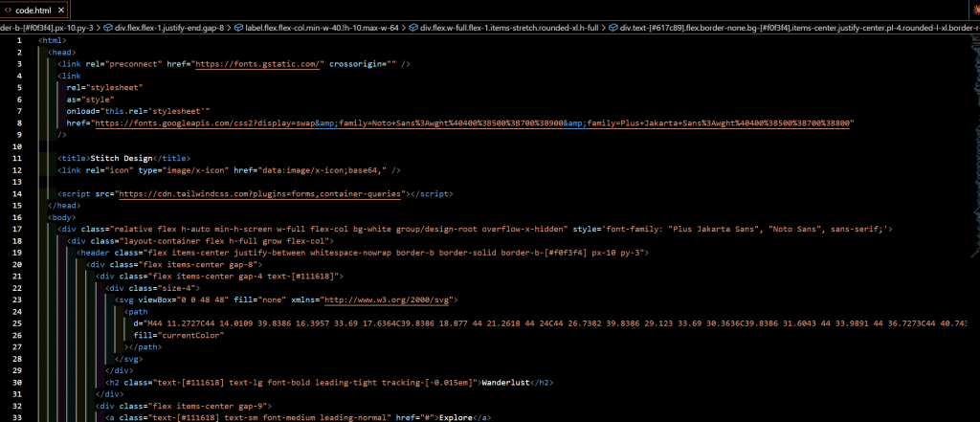Place cursor on 'Stitch Design' title text
This screenshot has width=980, height=422.
pyautogui.click(x=122, y=158)
